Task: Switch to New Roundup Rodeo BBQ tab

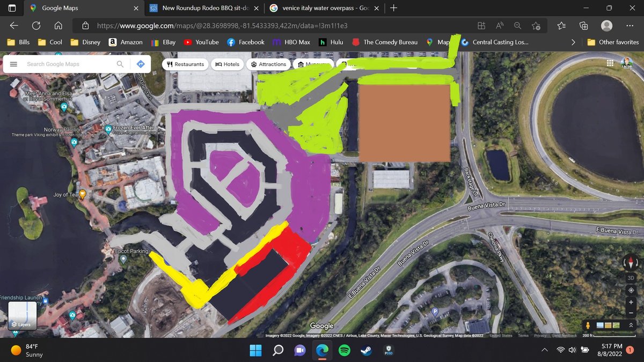Action: [x=204, y=8]
